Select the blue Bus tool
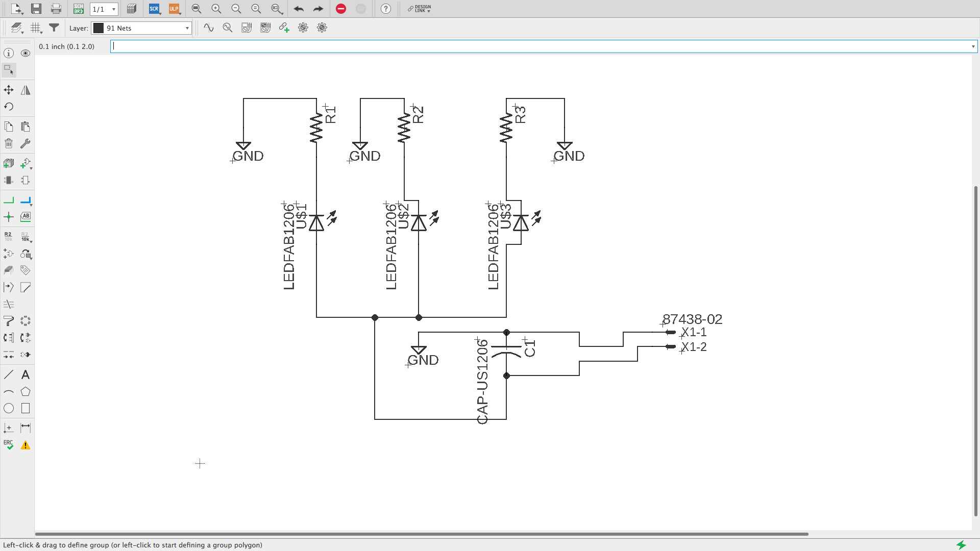Screen dimensions: 980x551 click(x=26, y=201)
